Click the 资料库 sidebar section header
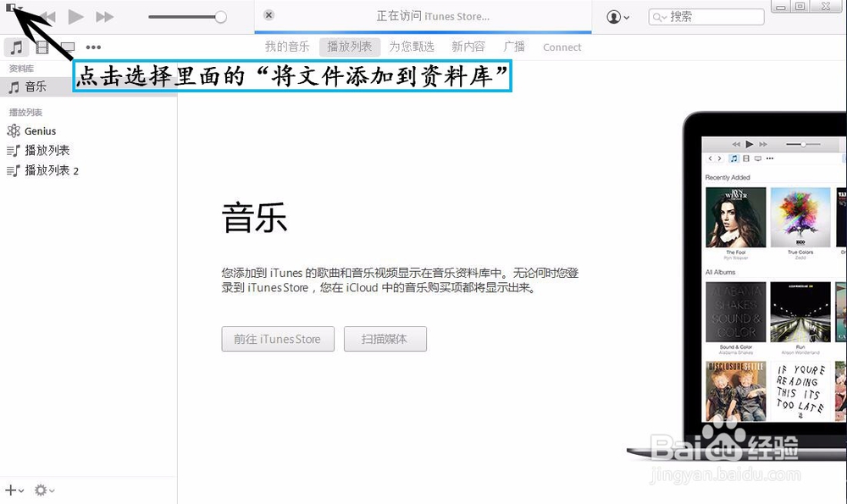The height and width of the screenshot is (504, 847). 22,69
